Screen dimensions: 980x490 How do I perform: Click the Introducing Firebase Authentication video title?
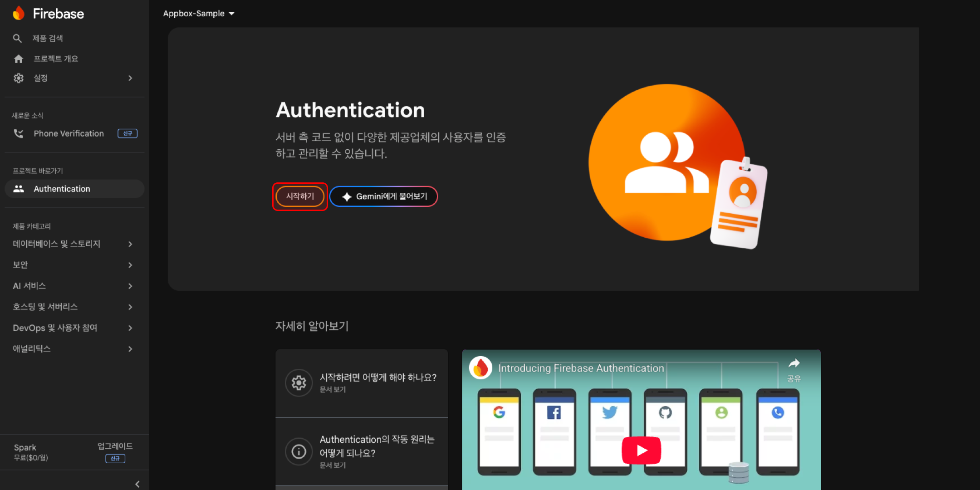(581, 368)
